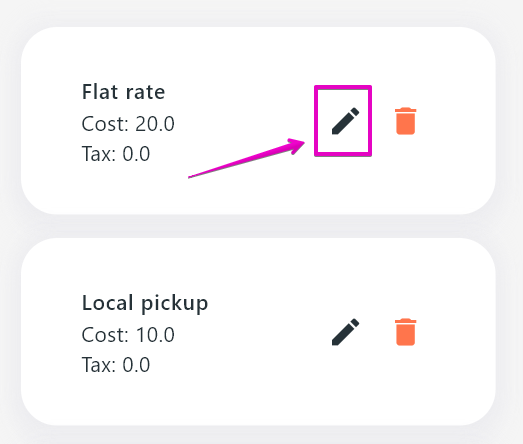523x444 pixels.
Task: Click the 0.0 tax value in Local pickup
Action: [x=136, y=365]
